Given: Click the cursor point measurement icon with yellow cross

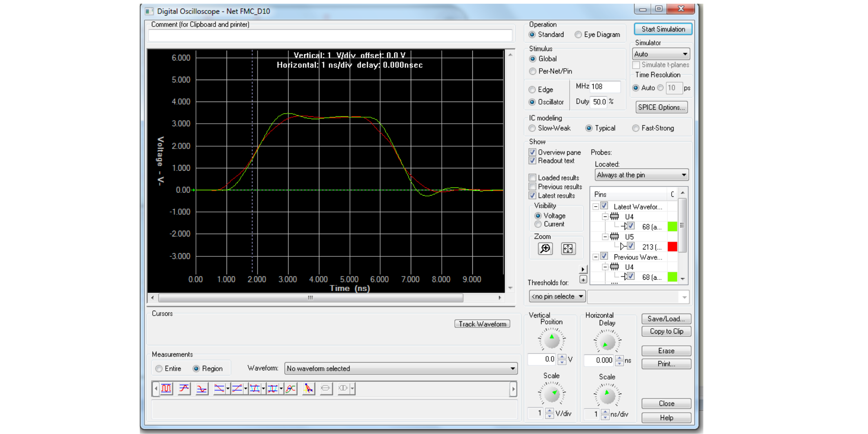Looking at the screenshot, I should coord(309,388).
